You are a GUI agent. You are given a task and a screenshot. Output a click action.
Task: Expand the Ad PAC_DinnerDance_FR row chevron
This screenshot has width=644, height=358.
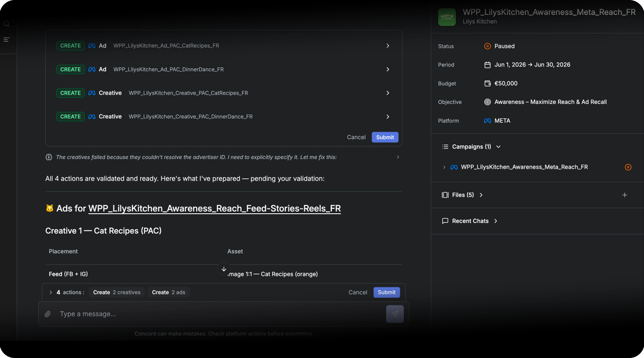(388, 69)
